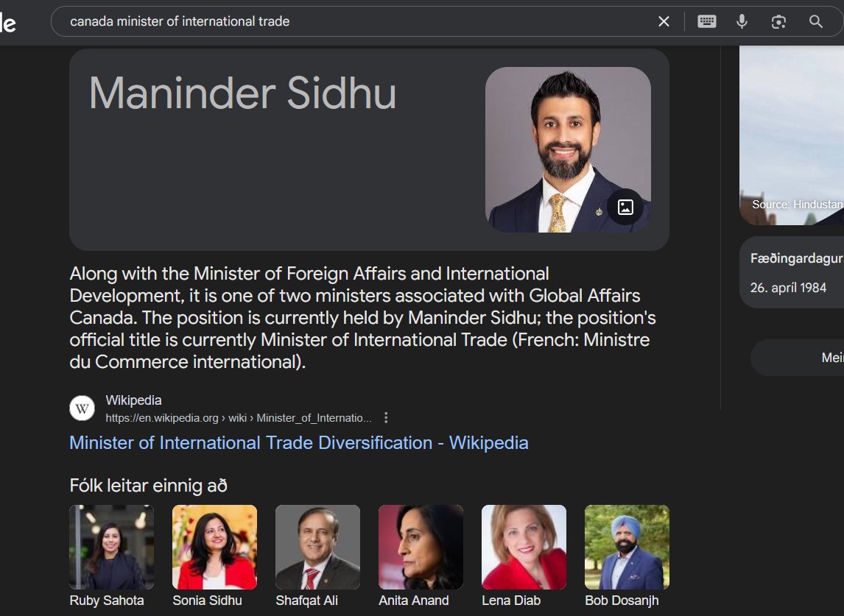Open the three-dot menu for the Wikipedia result

386,417
